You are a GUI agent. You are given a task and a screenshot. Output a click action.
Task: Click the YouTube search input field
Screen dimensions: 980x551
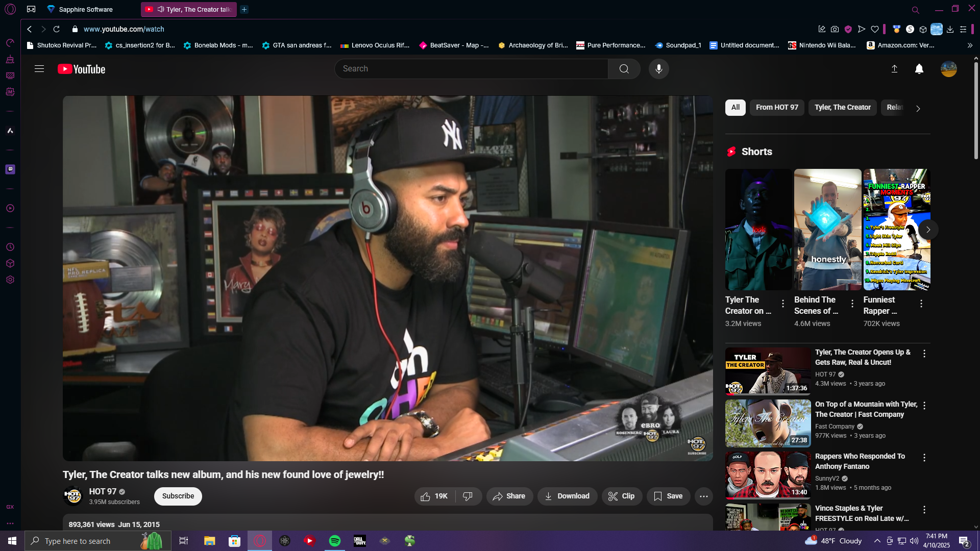pyautogui.click(x=470, y=69)
